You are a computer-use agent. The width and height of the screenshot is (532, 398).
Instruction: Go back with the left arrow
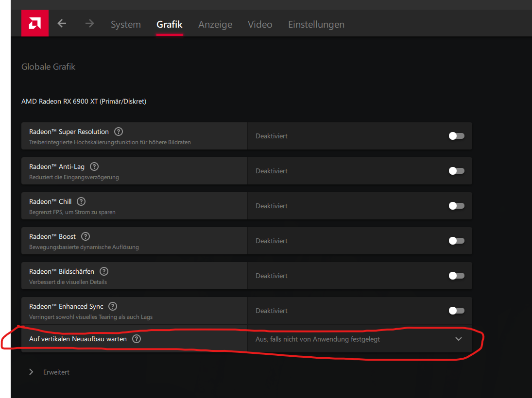(62, 23)
